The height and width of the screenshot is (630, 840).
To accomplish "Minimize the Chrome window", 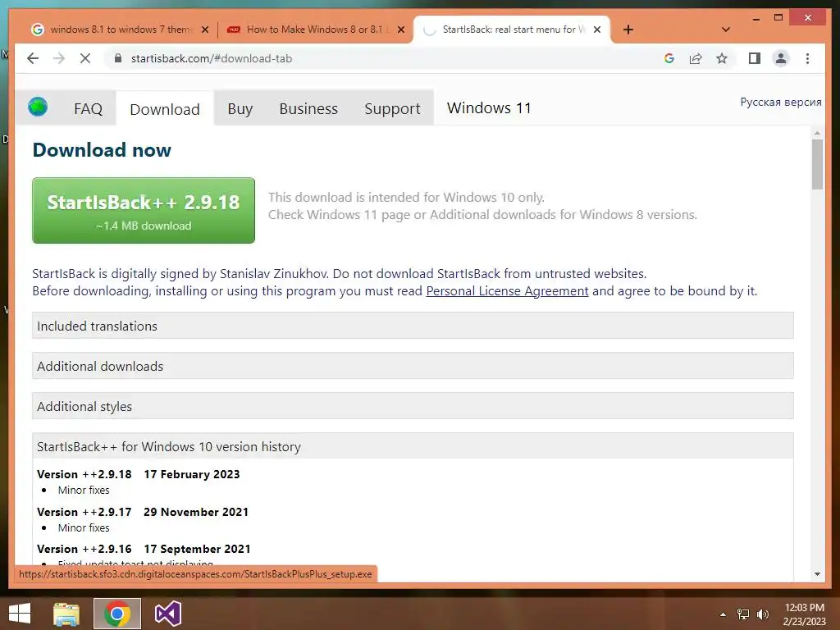I will pyautogui.click(x=756, y=18).
